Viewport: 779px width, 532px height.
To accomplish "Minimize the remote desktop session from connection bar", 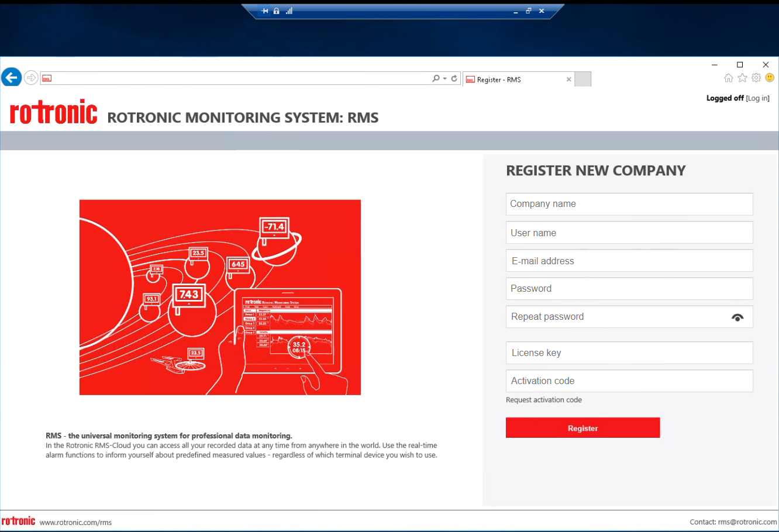I will (515, 11).
